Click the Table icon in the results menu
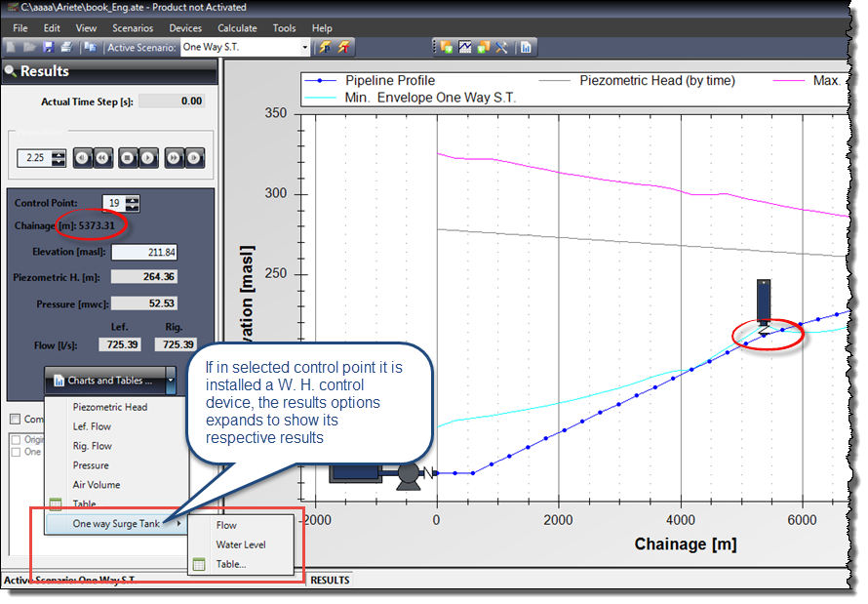The image size is (868, 604). [x=56, y=503]
